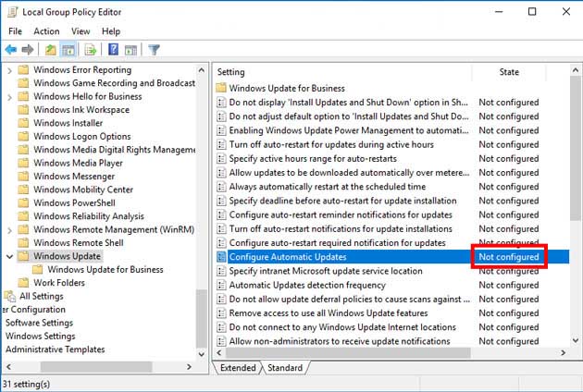Click the Up one level folder icon
The width and height of the screenshot is (583, 392).
pos(51,49)
